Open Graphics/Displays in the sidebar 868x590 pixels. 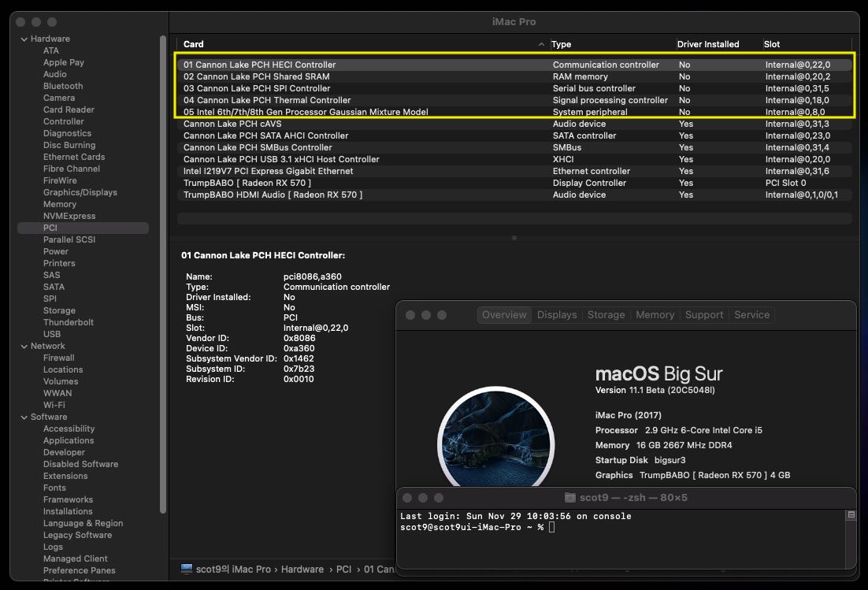80,193
